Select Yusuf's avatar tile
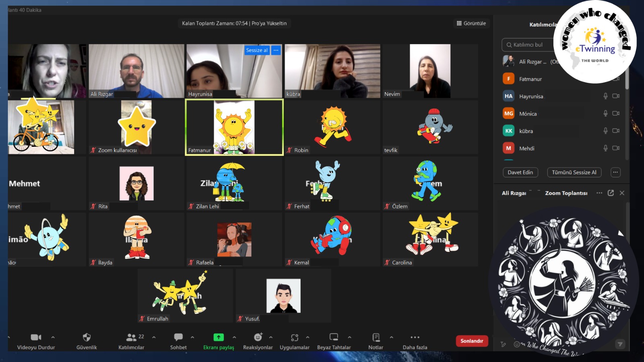 (x=283, y=296)
